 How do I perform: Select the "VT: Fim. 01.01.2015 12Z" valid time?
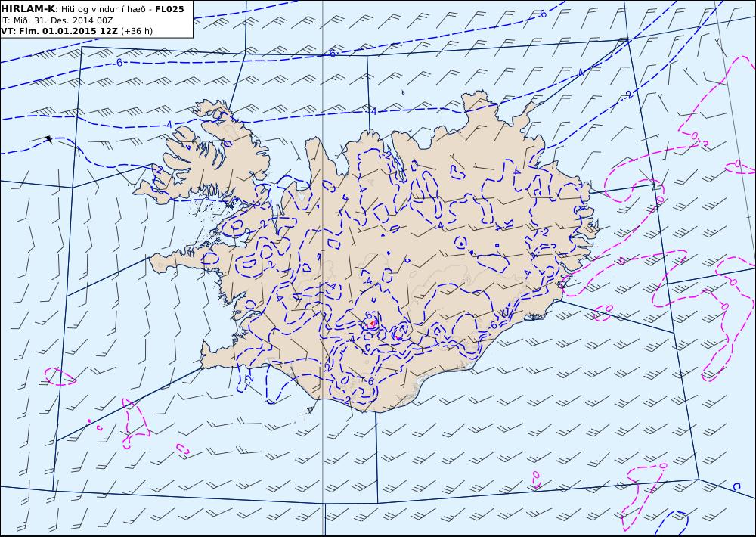pyautogui.click(x=59, y=31)
